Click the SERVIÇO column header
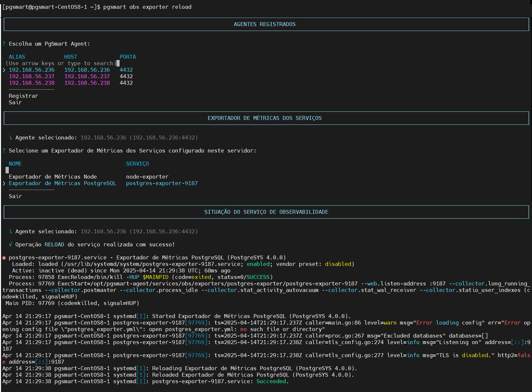The image size is (532, 392). click(138, 164)
